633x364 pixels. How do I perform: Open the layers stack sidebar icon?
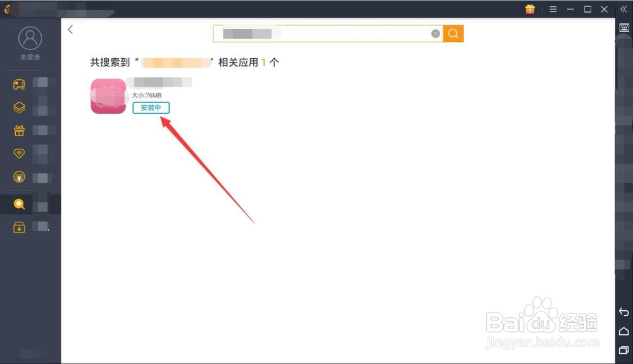19,108
